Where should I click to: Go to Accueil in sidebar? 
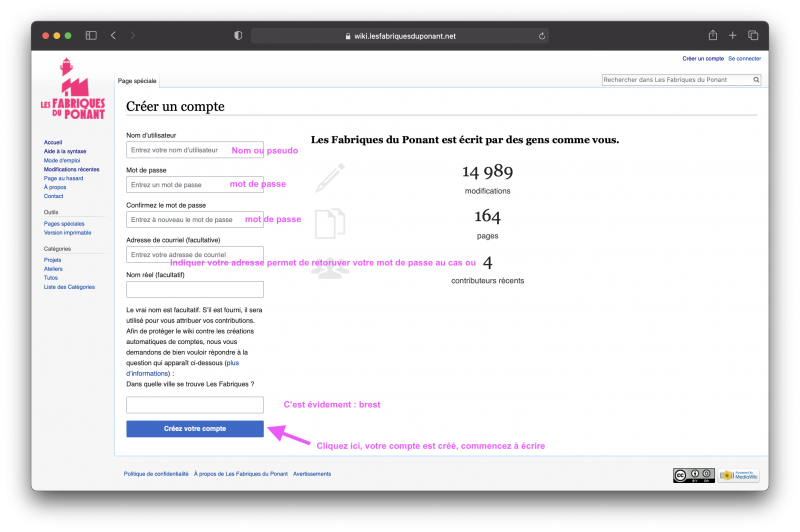[x=53, y=142]
